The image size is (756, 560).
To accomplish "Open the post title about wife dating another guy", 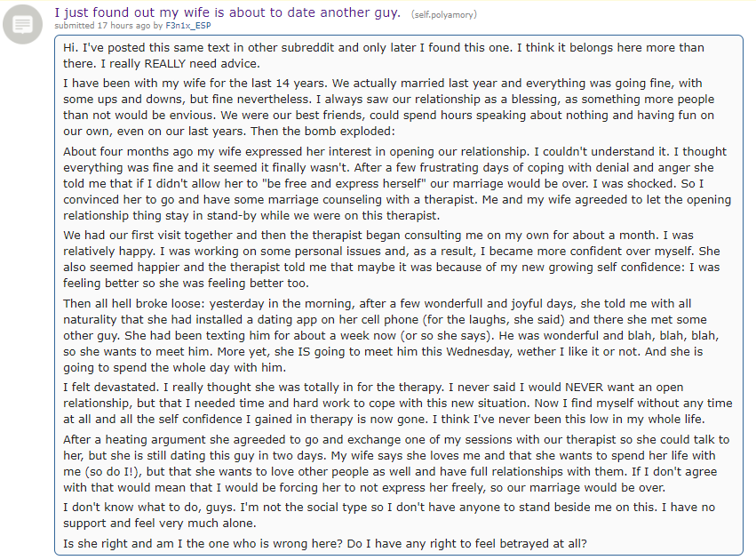I will click(x=227, y=12).
